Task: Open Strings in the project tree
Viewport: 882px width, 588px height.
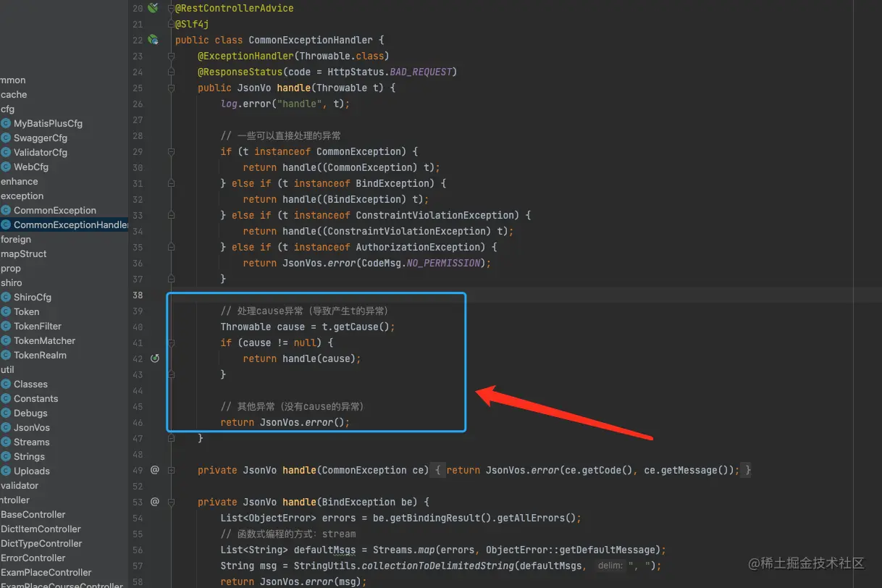Action: (29, 456)
